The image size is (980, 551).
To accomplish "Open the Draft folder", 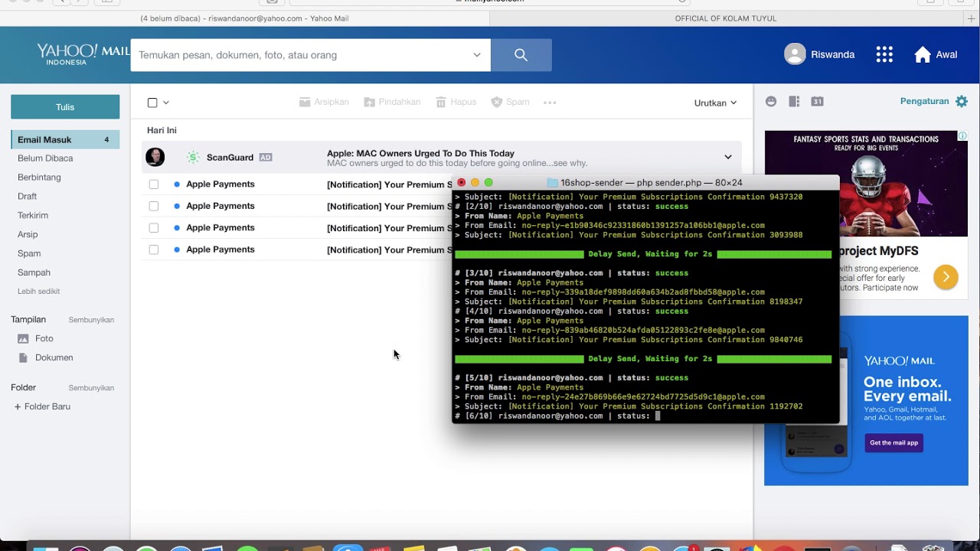I will (x=27, y=197).
